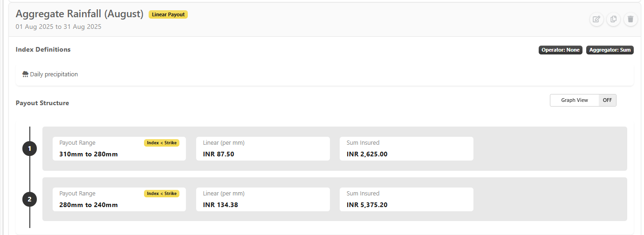Image resolution: width=644 pixels, height=235 pixels.
Task: Click the duplicate copy icon
Action: tap(613, 19)
